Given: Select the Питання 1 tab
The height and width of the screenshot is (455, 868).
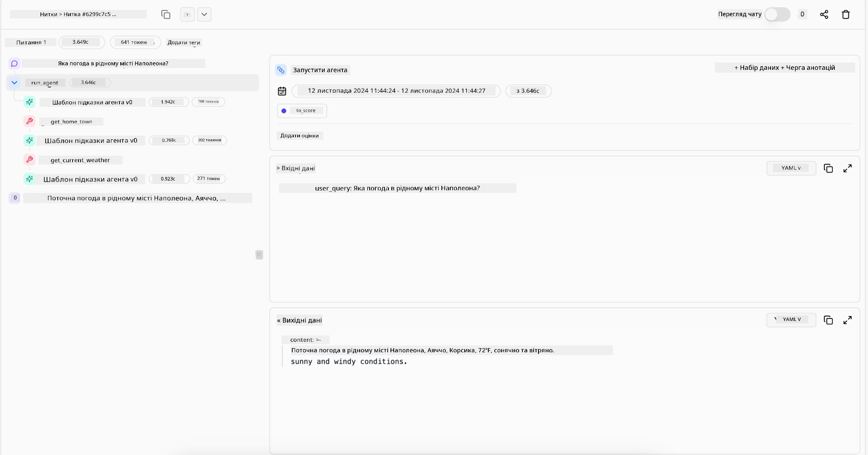Looking at the screenshot, I should tap(30, 42).
